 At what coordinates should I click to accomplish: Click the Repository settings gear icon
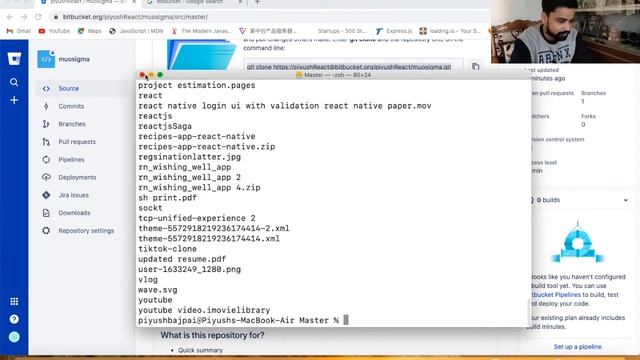[46, 231]
